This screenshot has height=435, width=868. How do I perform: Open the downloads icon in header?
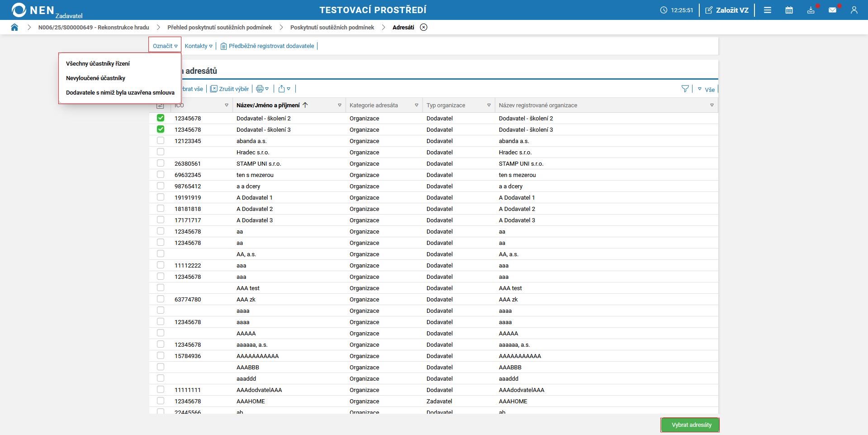point(811,10)
